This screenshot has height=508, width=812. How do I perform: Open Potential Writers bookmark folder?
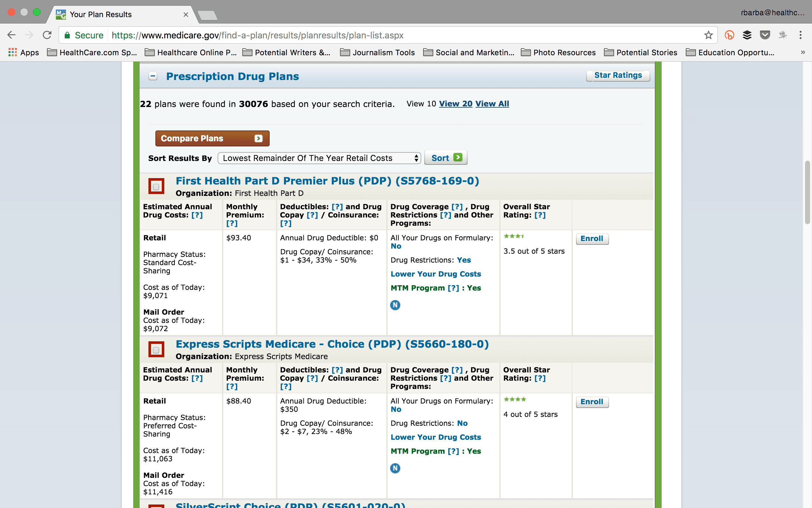pos(286,52)
